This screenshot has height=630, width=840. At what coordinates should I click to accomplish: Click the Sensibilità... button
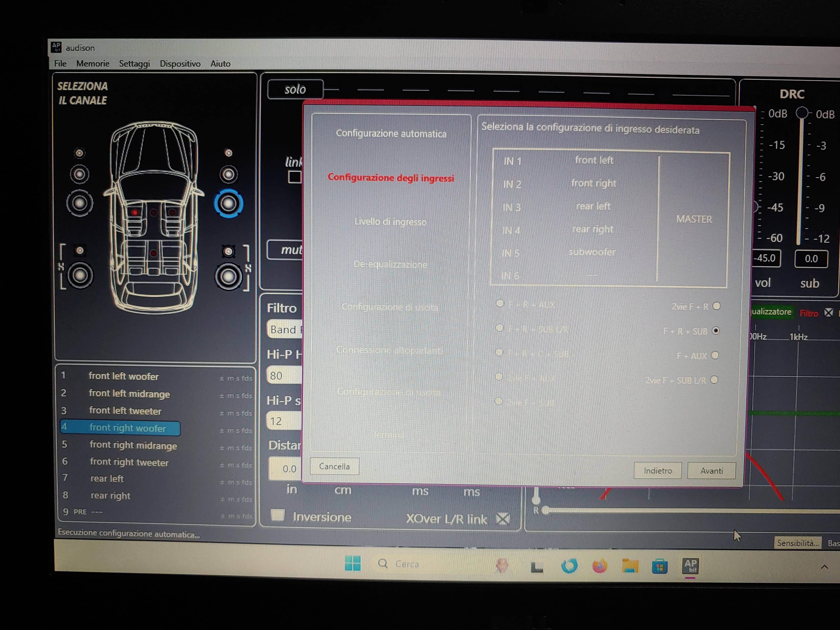point(798,543)
